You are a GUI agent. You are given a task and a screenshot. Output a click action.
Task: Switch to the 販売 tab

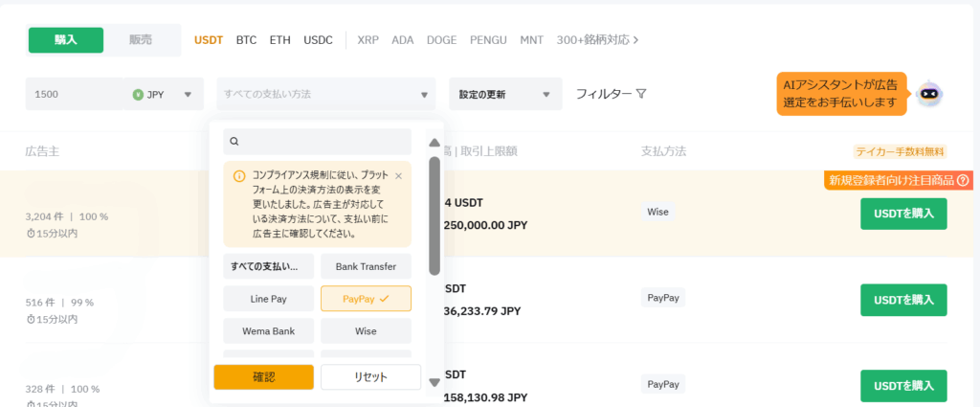tap(141, 40)
